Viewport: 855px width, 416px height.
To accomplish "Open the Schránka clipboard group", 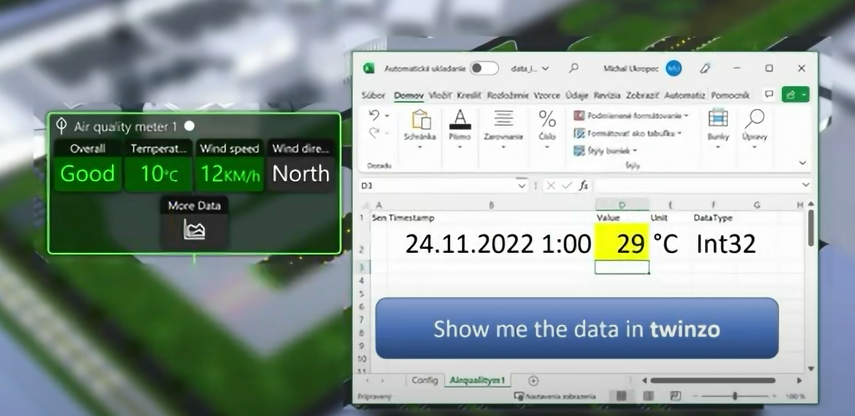I will 420,129.
